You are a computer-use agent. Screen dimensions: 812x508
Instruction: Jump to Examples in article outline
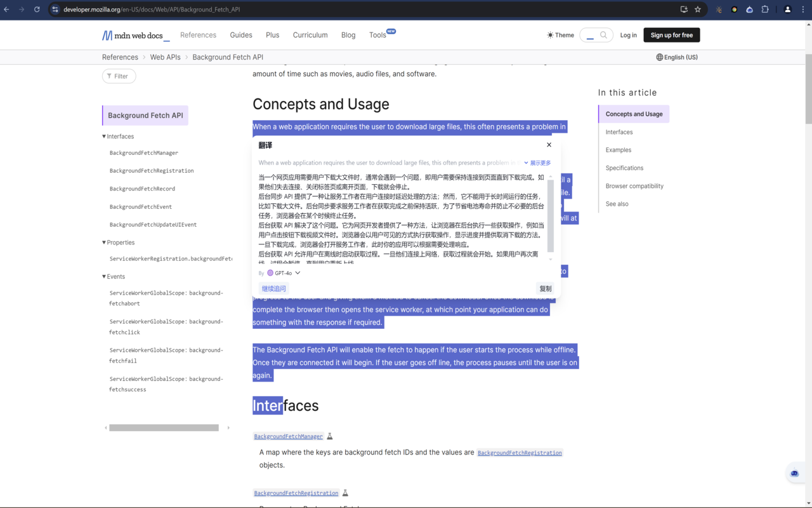(x=619, y=150)
